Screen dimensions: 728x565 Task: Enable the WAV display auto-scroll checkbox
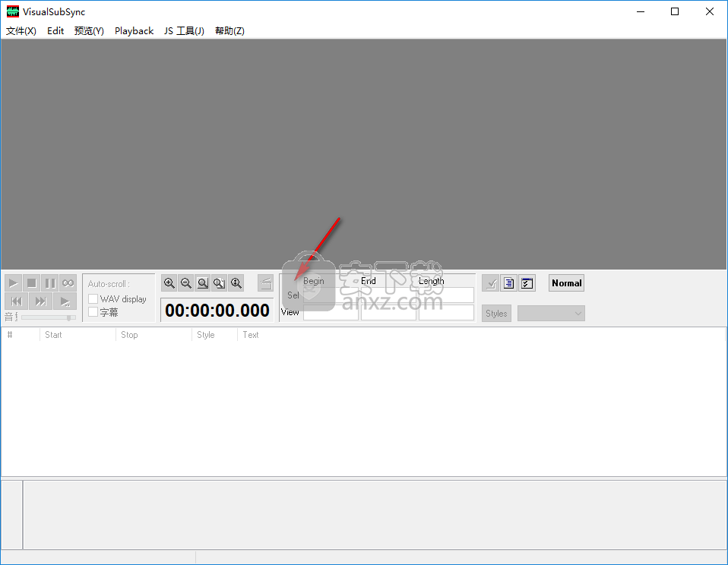93,298
